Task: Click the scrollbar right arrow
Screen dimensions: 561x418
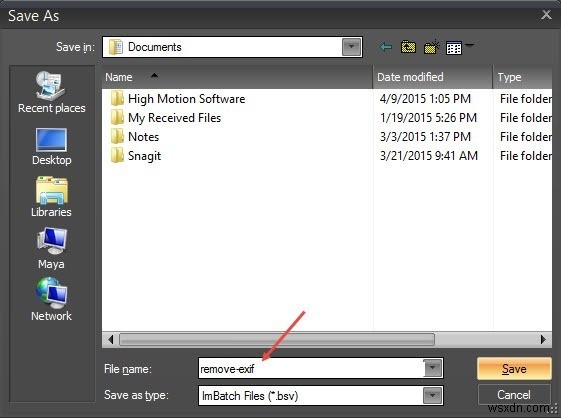Action: (543, 339)
